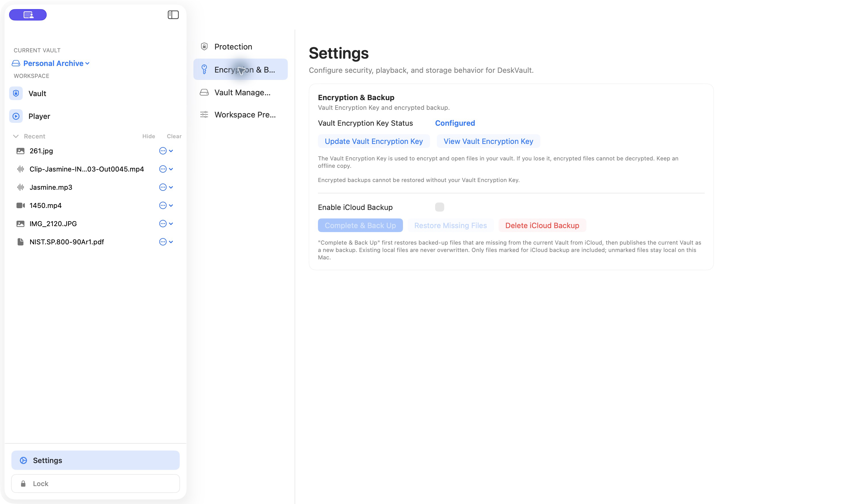
Task: Click the Encryption key icon
Action: [204, 69]
